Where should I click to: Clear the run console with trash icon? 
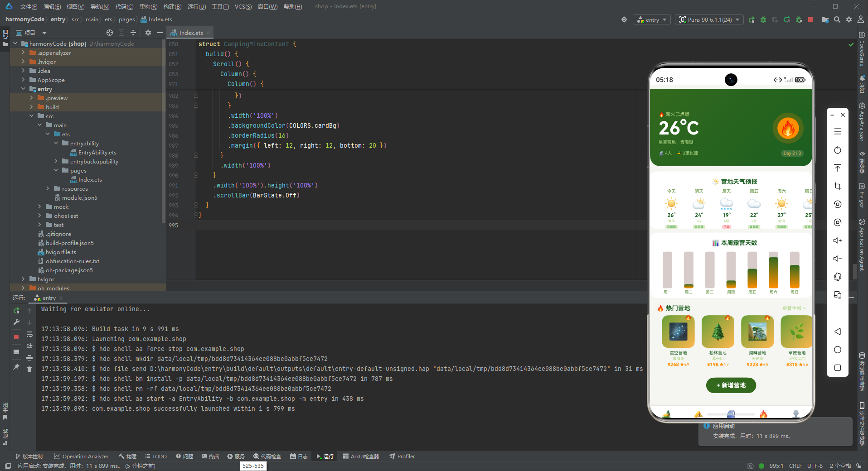pyautogui.click(x=29, y=370)
